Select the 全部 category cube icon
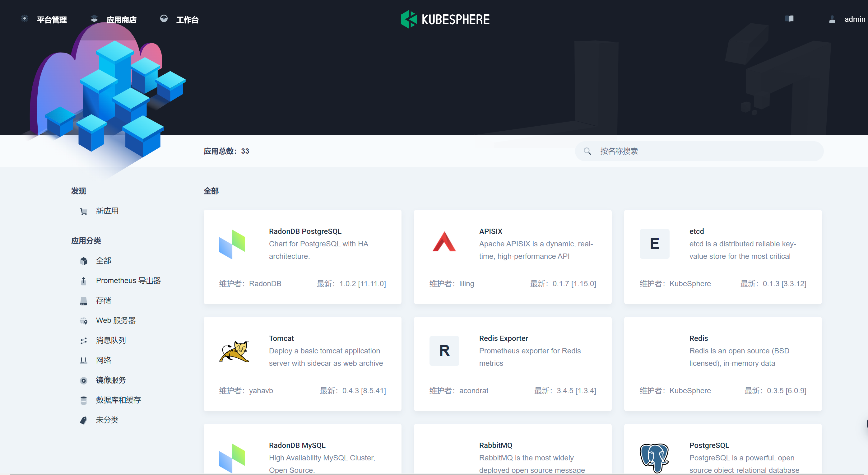Screen dimensions: 868x475 pos(84,261)
